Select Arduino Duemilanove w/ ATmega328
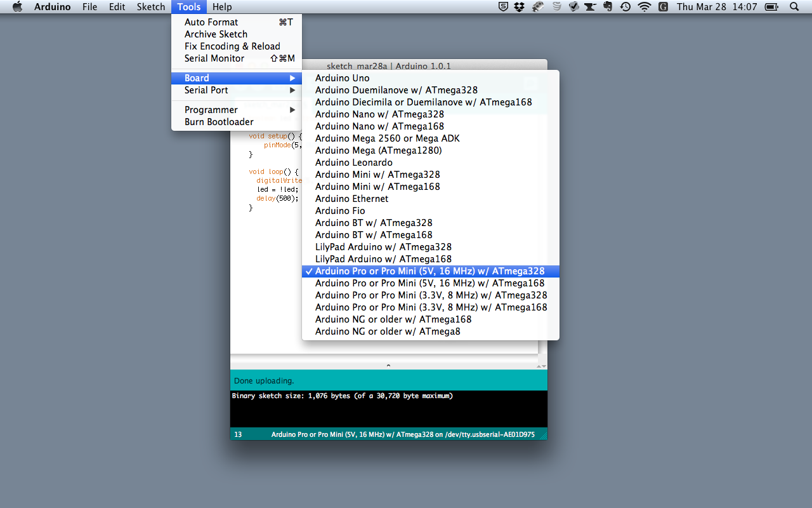This screenshot has height=508, width=812. click(431, 90)
